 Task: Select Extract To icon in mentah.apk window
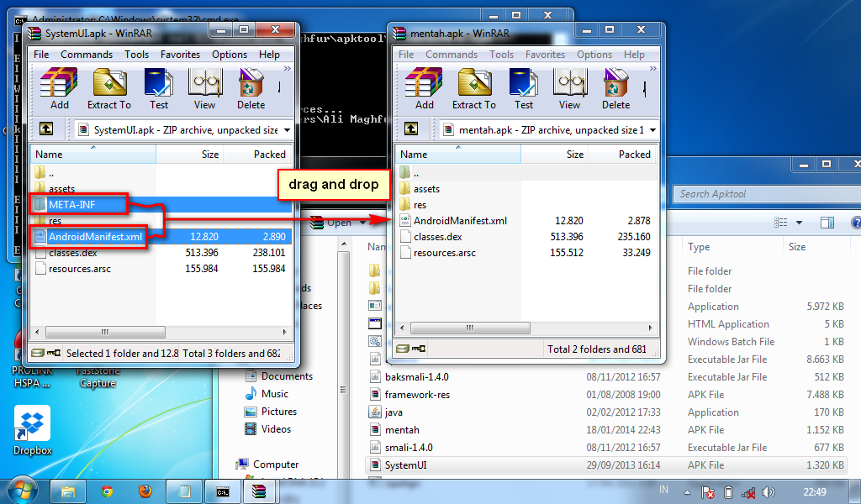[473, 87]
